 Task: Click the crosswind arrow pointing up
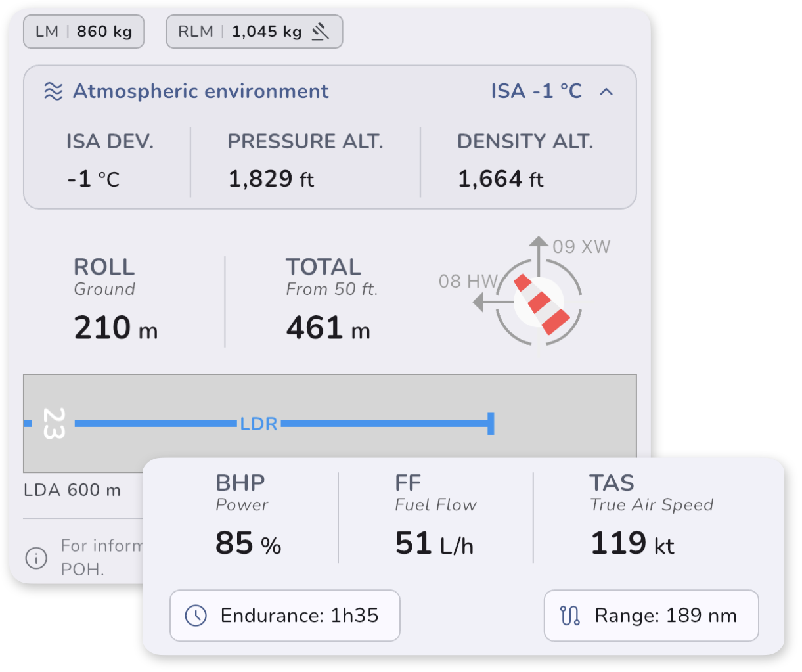pyautogui.click(x=539, y=256)
